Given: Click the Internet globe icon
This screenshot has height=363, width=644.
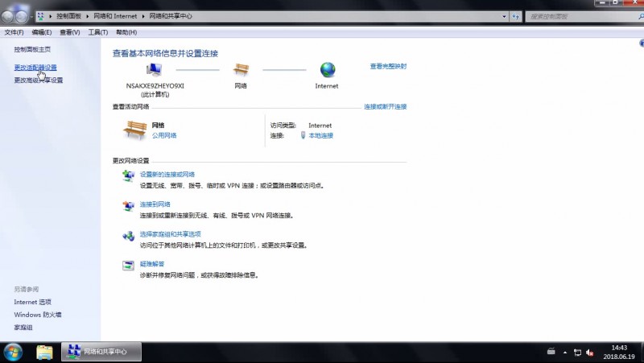Looking at the screenshot, I should tap(328, 69).
